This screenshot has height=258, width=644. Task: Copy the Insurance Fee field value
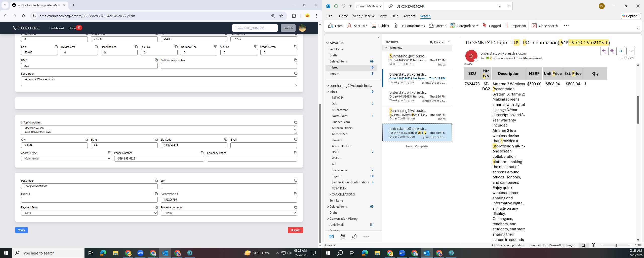click(x=216, y=47)
